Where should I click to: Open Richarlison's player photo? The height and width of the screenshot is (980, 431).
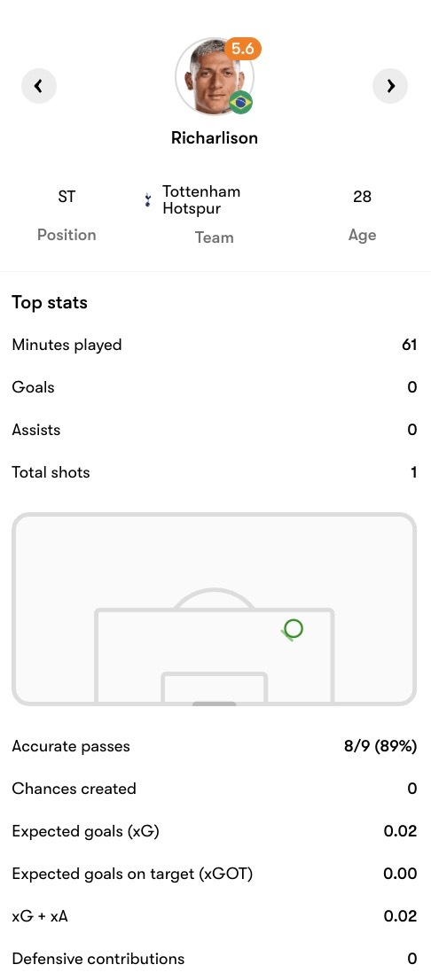click(x=214, y=77)
